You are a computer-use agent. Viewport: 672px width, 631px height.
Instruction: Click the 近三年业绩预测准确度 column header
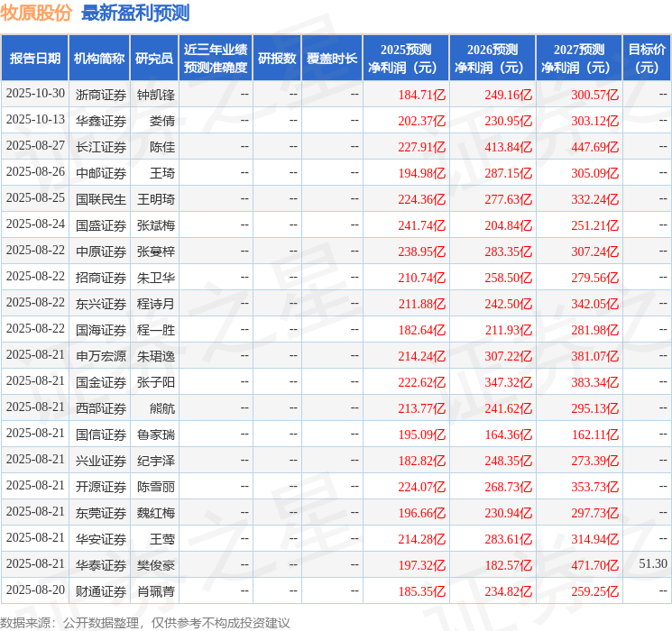click(216, 59)
